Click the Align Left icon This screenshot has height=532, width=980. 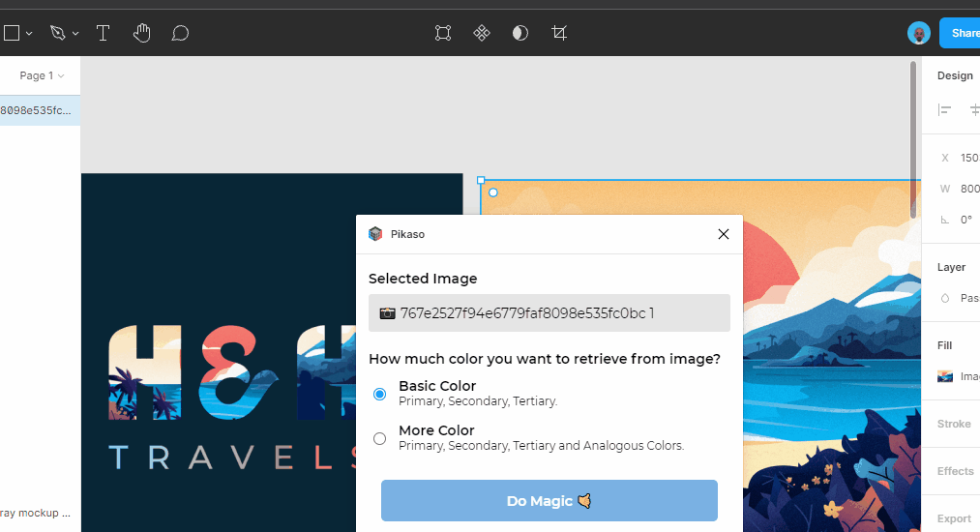click(944, 110)
